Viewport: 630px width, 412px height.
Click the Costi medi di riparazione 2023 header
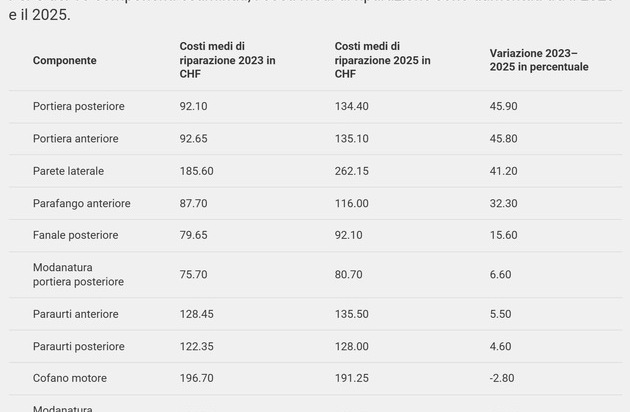click(227, 60)
